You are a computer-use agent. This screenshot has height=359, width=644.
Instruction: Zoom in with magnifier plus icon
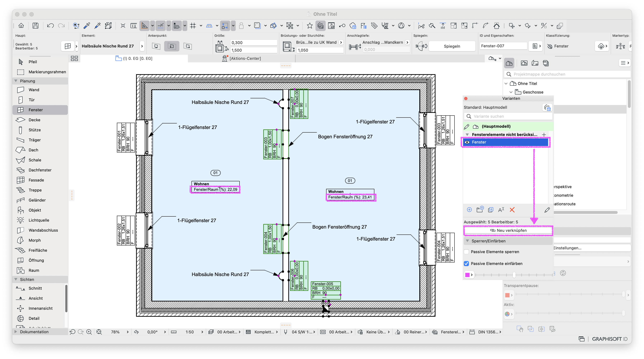pos(89,332)
